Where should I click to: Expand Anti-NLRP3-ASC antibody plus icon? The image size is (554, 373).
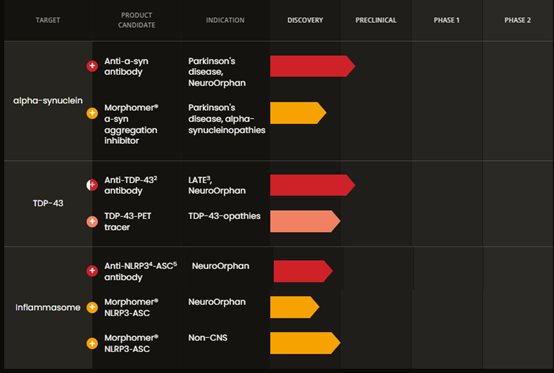tap(92, 271)
